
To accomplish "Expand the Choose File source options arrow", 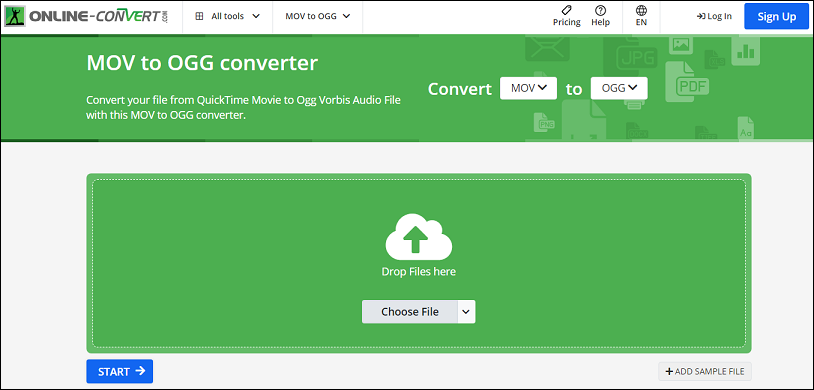I will click(x=466, y=312).
